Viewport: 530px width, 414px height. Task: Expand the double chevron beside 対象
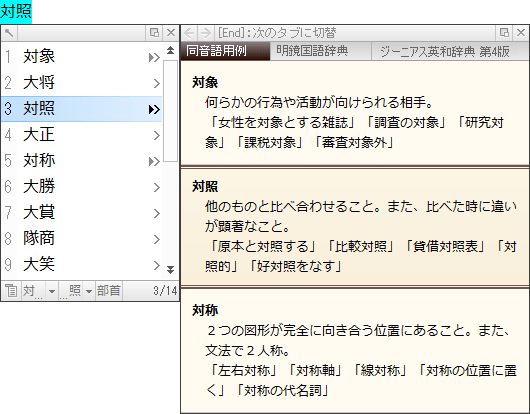pos(154,58)
